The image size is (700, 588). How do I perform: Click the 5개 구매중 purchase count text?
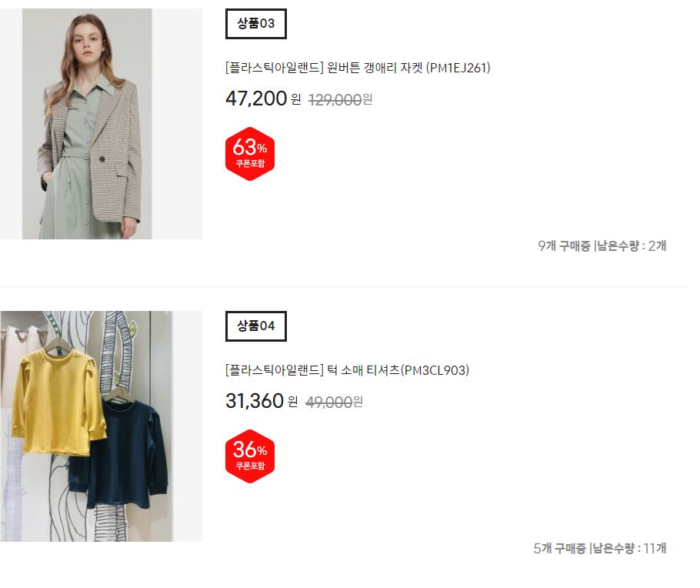[560, 548]
